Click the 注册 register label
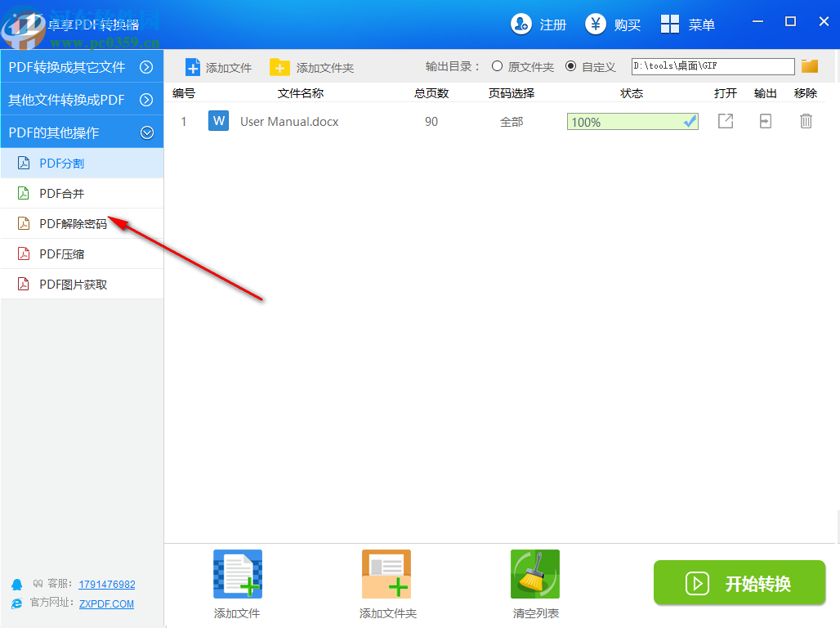The width and height of the screenshot is (840, 628). coord(553,25)
